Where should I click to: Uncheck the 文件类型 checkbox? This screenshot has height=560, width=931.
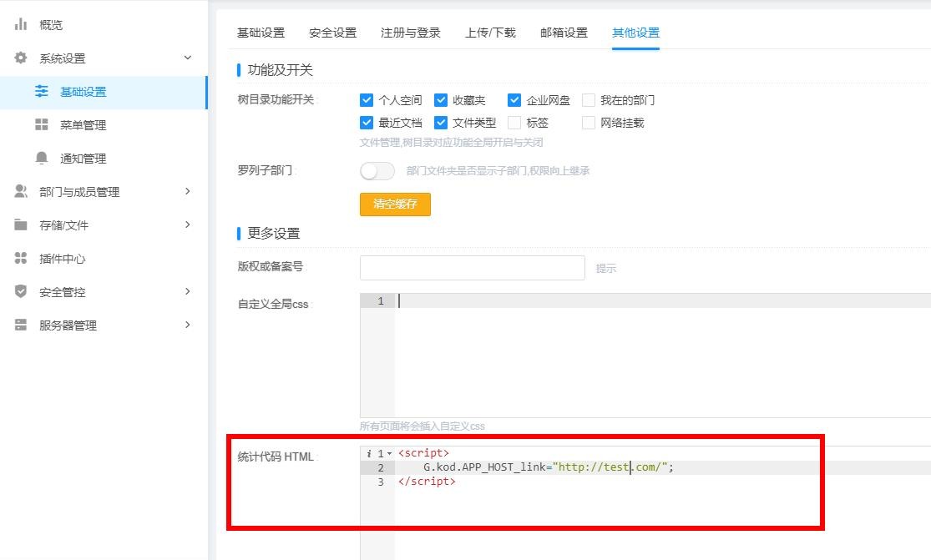coord(441,122)
